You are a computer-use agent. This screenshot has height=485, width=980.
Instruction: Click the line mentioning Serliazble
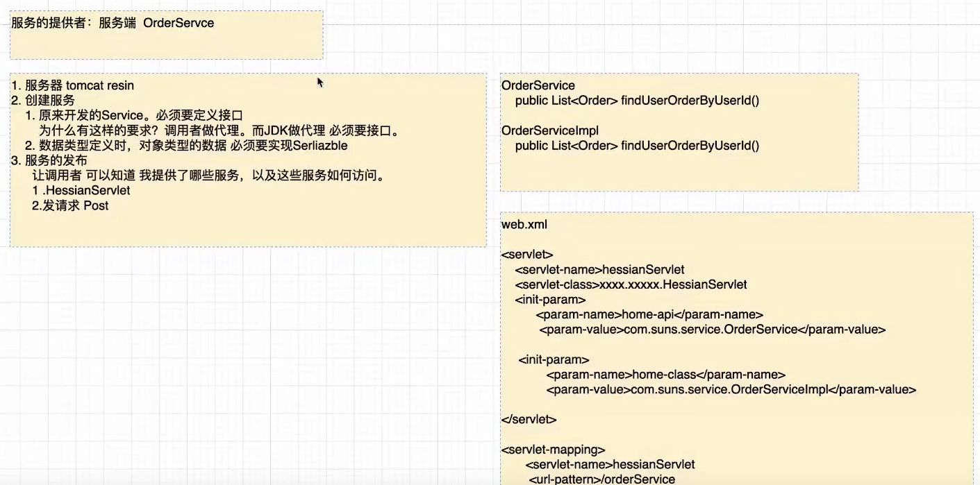186,146
